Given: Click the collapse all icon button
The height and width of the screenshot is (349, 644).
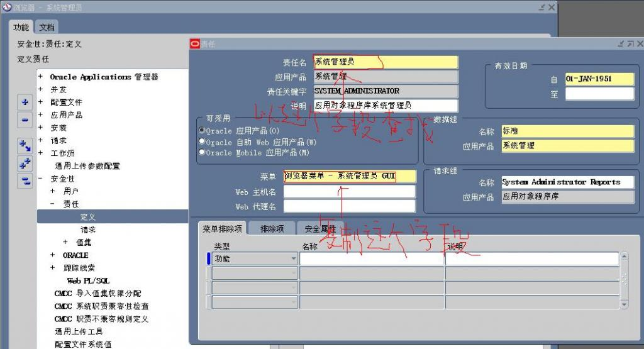Looking at the screenshot, I should [25, 180].
